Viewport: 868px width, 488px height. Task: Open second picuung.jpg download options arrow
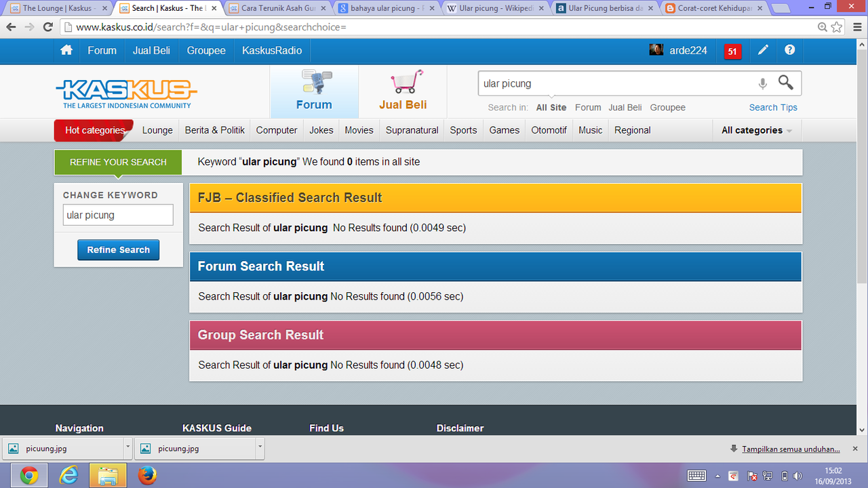pos(260,448)
